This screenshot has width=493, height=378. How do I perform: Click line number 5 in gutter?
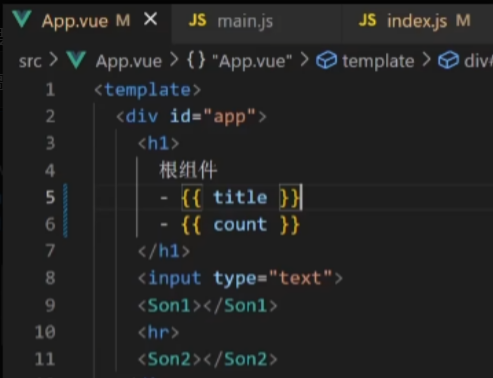pos(50,197)
